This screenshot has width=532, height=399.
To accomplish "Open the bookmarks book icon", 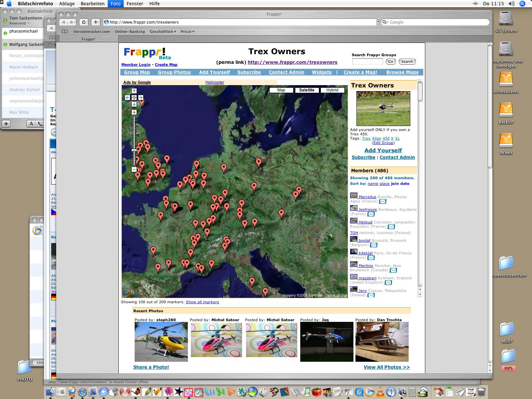I will click(65, 32).
